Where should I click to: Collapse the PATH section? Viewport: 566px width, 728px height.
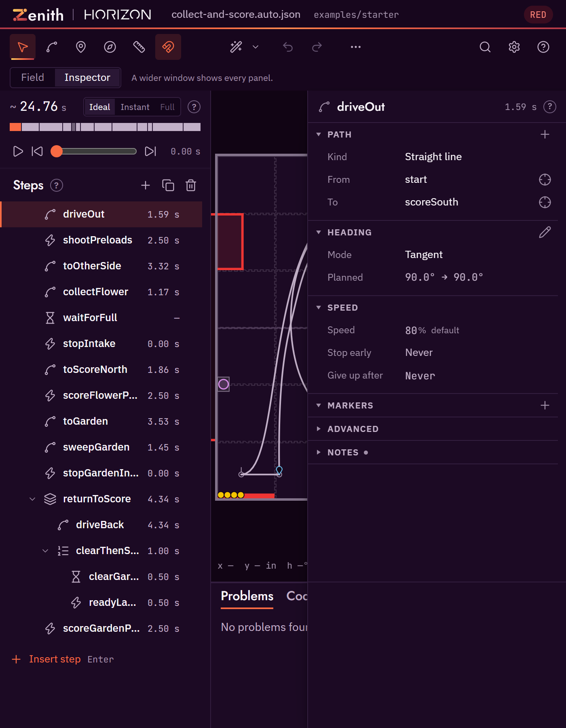click(319, 134)
